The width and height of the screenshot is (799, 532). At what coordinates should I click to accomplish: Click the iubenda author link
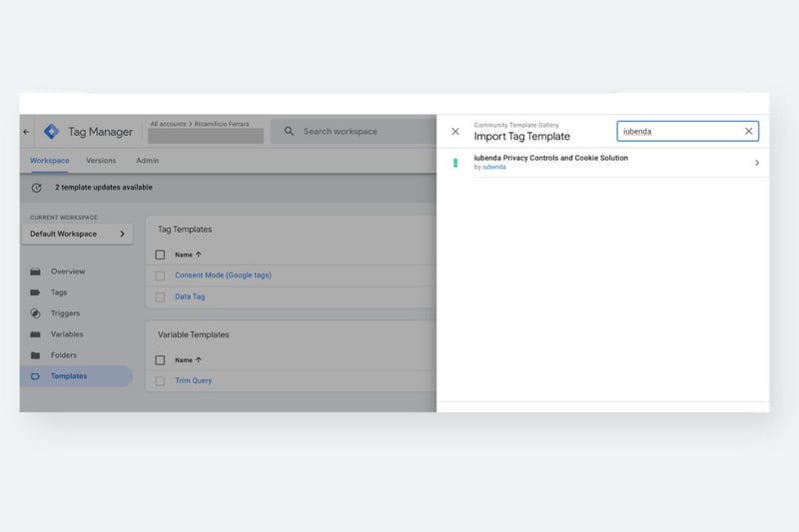493,167
